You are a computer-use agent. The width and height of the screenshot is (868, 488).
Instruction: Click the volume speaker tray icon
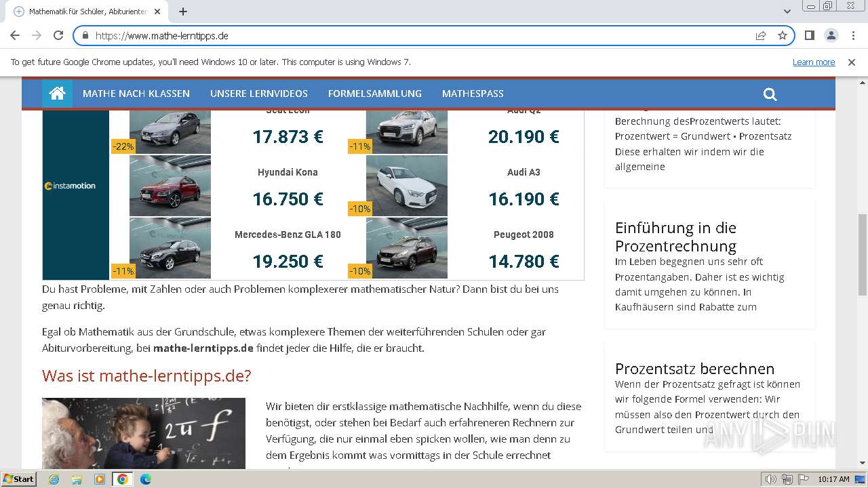(771, 479)
